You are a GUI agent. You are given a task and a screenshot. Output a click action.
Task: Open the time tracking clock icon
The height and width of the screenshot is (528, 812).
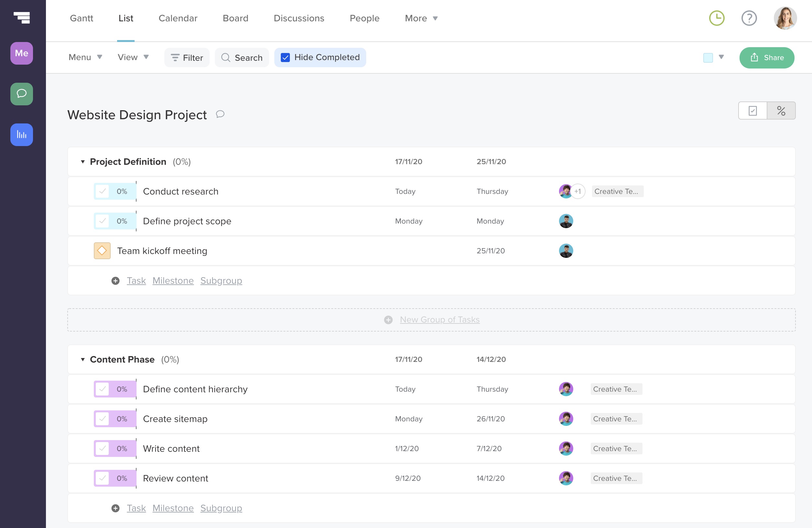point(717,18)
